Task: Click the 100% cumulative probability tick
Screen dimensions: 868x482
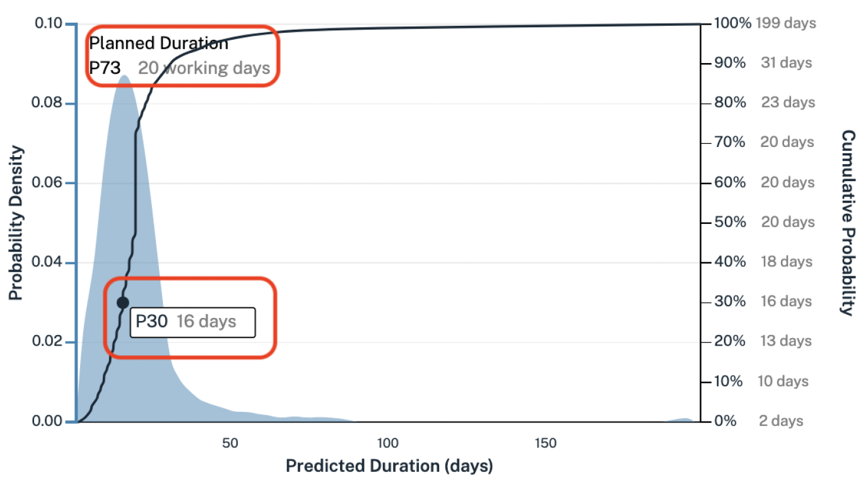Action: click(x=733, y=24)
